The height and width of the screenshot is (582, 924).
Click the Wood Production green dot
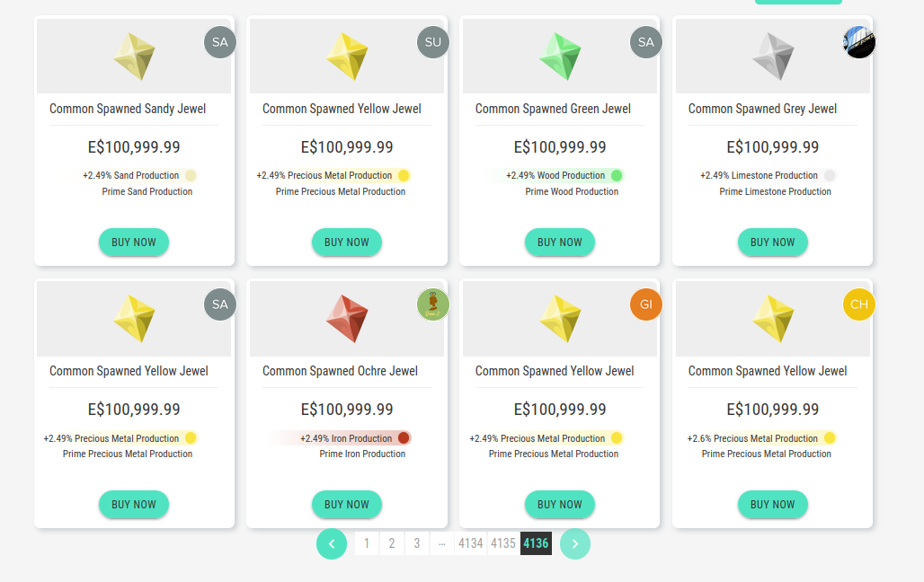(x=617, y=175)
